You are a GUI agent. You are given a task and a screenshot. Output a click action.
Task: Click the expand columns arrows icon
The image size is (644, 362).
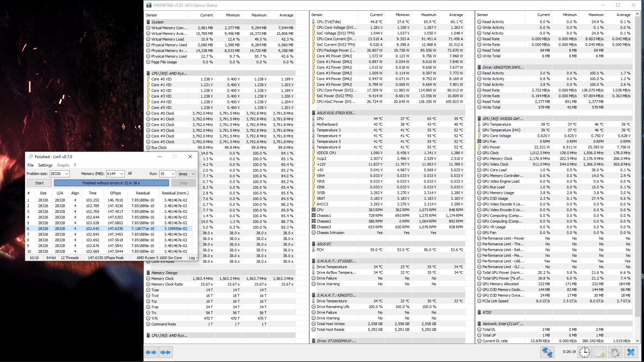(x=151, y=352)
